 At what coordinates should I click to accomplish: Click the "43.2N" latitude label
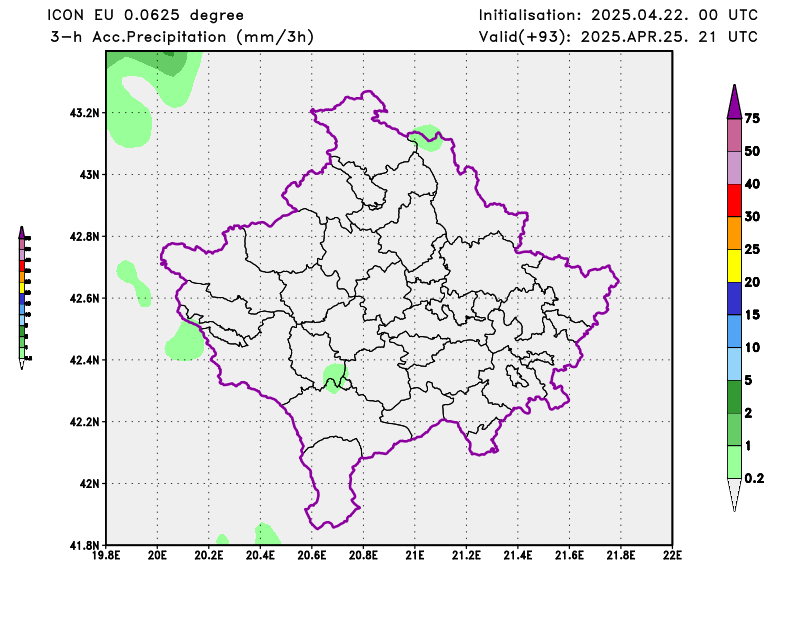pyautogui.click(x=85, y=113)
